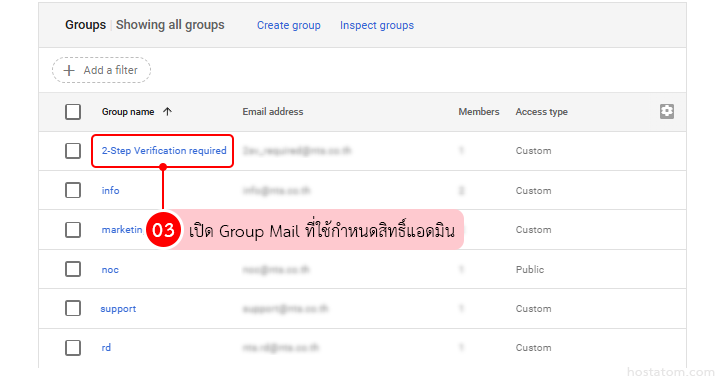Click Custom access type in marketing row
Image resolution: width=720 pixels, height=381 pixels.
tap(534, 230)
